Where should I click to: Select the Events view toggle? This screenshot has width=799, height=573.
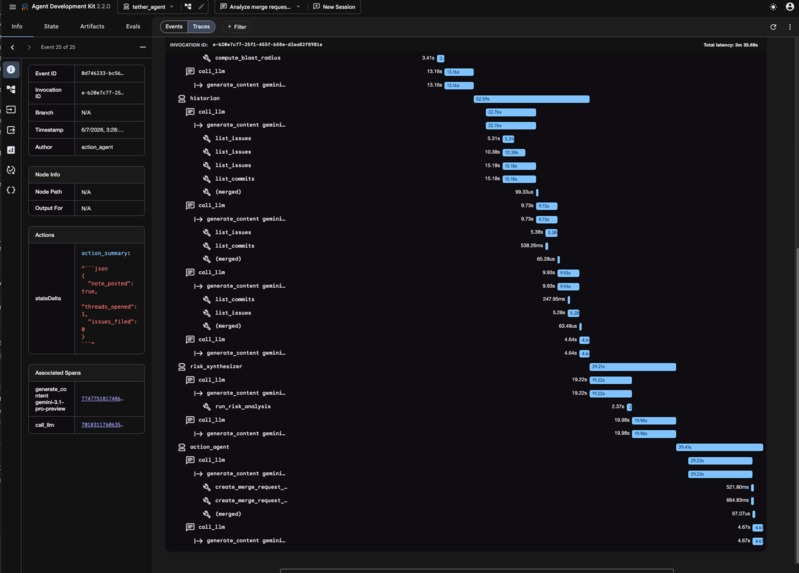pos(174,27)
